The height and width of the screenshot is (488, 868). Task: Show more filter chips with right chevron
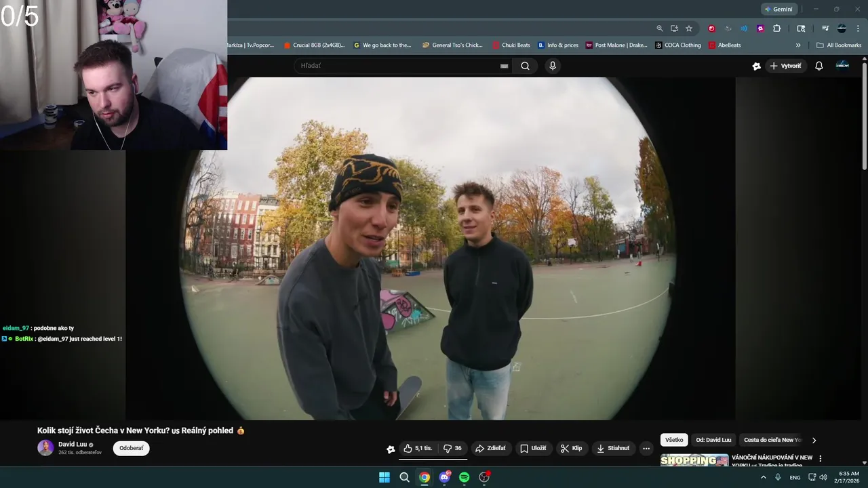coord(814,440)
